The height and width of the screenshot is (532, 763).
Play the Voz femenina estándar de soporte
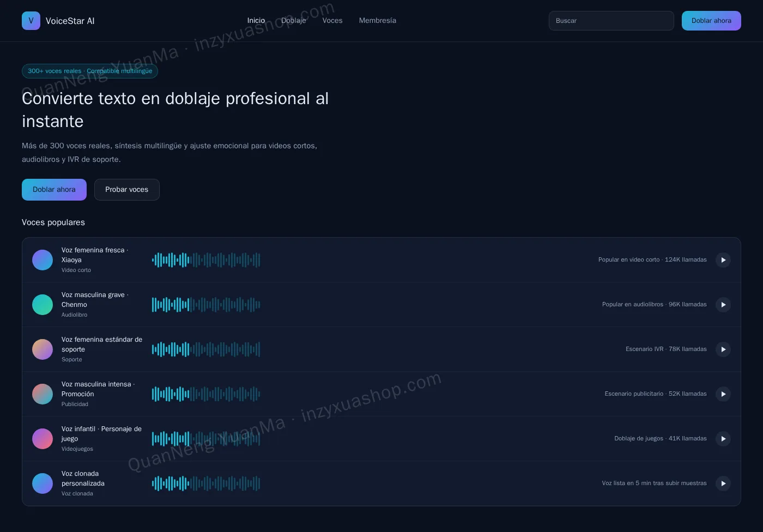tap(723, 349)
